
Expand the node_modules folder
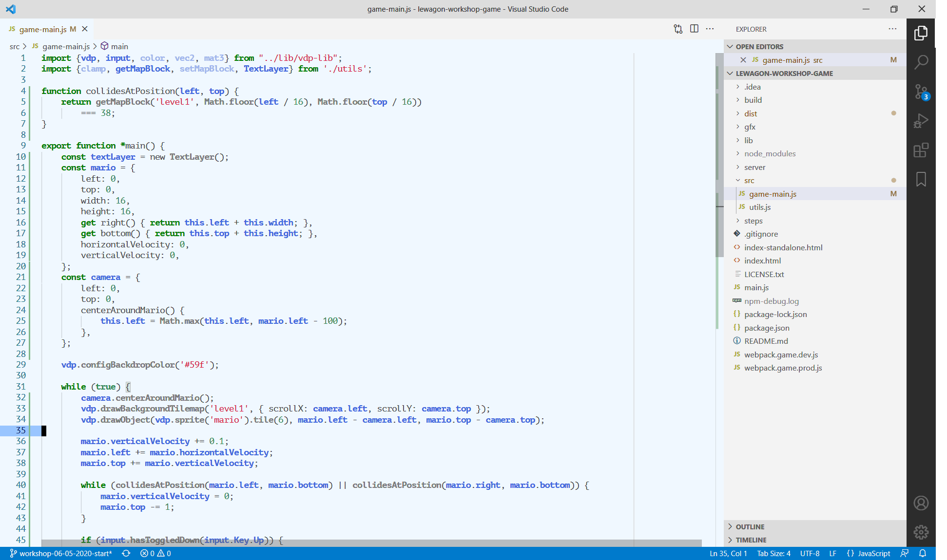click(770, 154)
